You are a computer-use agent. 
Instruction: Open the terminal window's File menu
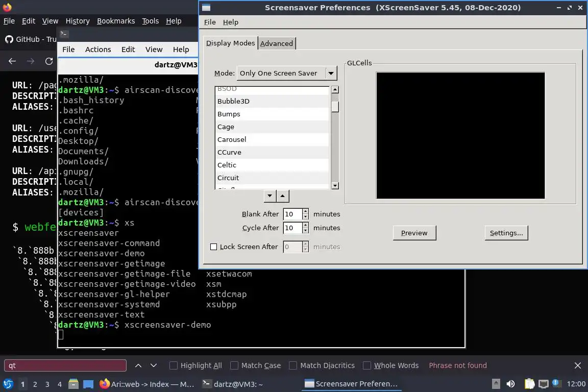(68, 50)
